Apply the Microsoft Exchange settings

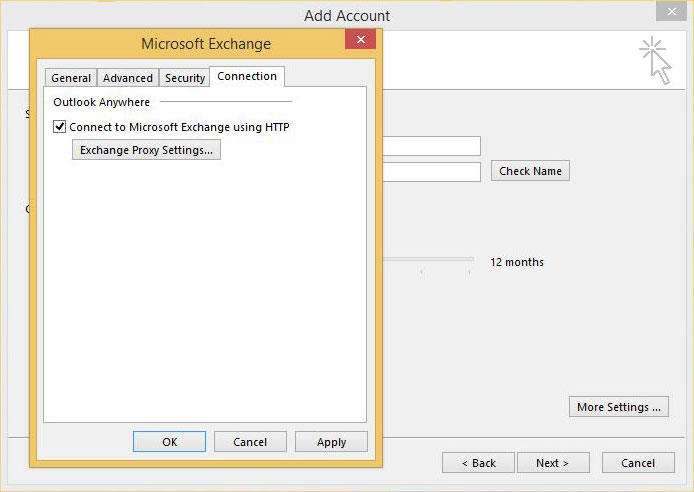[331, 442]
